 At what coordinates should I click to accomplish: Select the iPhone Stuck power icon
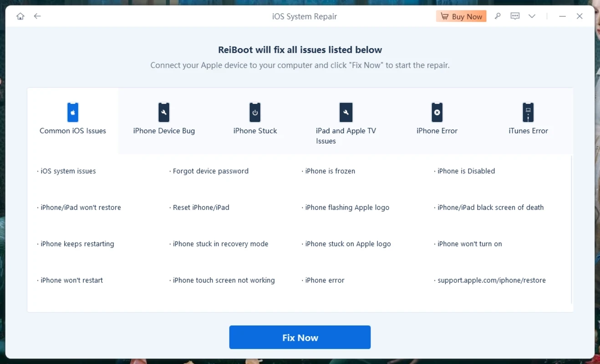[255, 112]
